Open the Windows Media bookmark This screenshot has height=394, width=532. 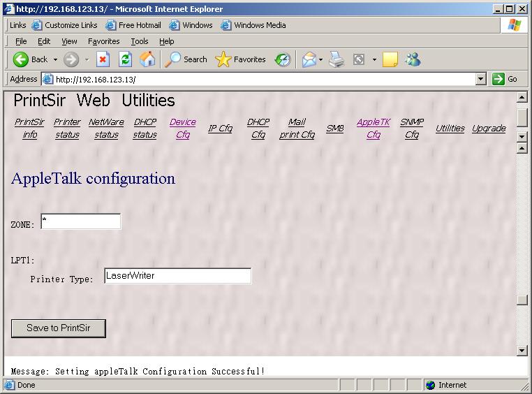coord(253,25)
